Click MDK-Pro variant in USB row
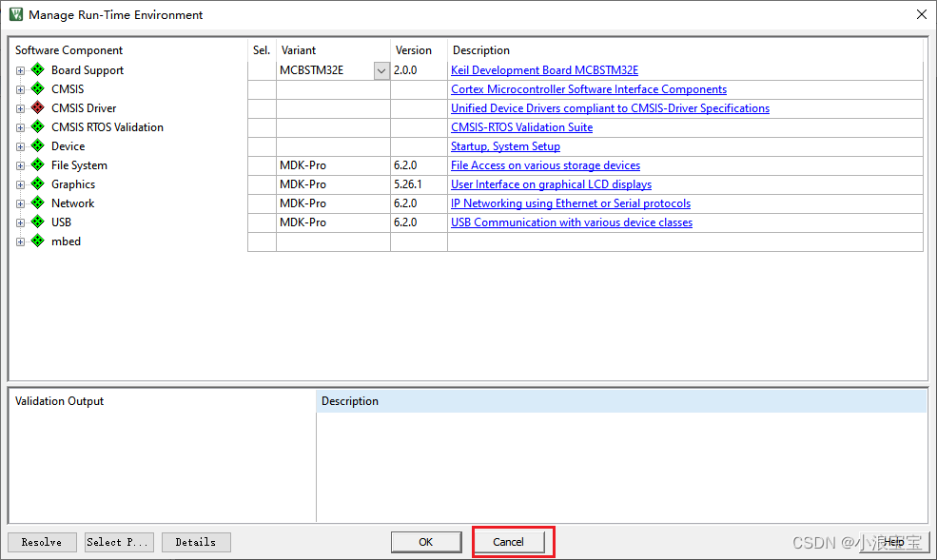 tap(303, 222)
